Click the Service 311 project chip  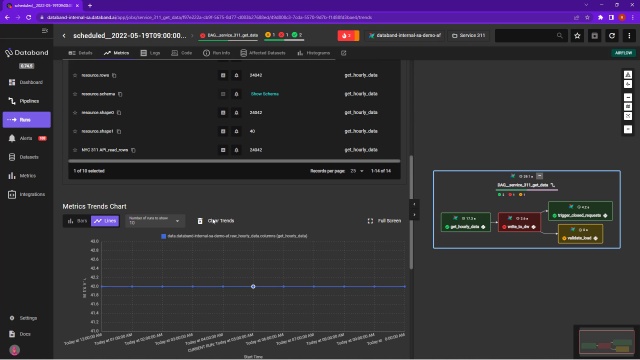[x=469, y=36]
